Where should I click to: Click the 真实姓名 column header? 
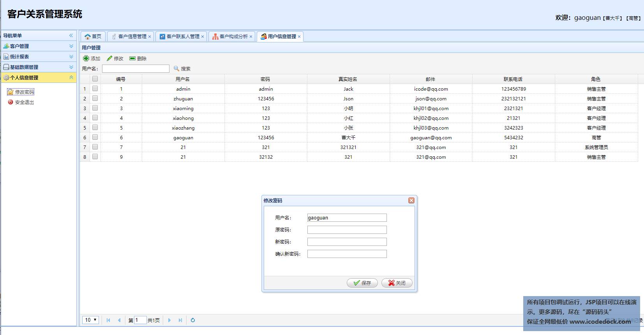point(348,79)
